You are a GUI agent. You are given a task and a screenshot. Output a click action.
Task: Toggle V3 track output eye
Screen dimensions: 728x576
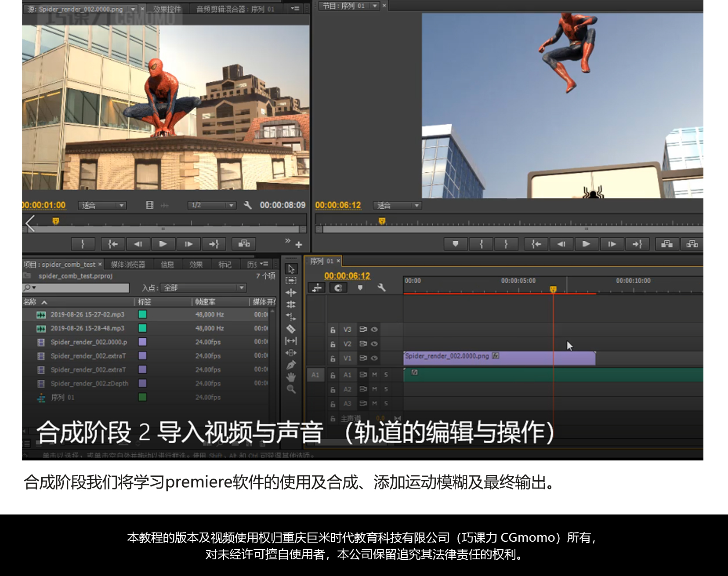(374, 329)
